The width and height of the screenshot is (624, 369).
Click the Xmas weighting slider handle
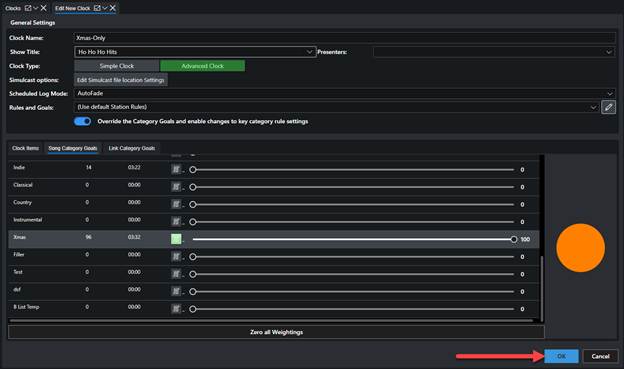tap(514, 239)
